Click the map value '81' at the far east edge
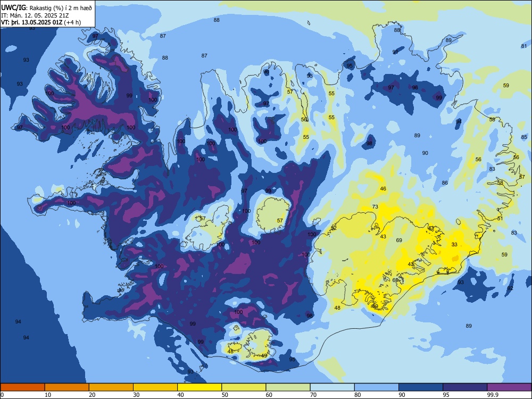The width and height of the screenshot is (532, 399). (524, 46)
